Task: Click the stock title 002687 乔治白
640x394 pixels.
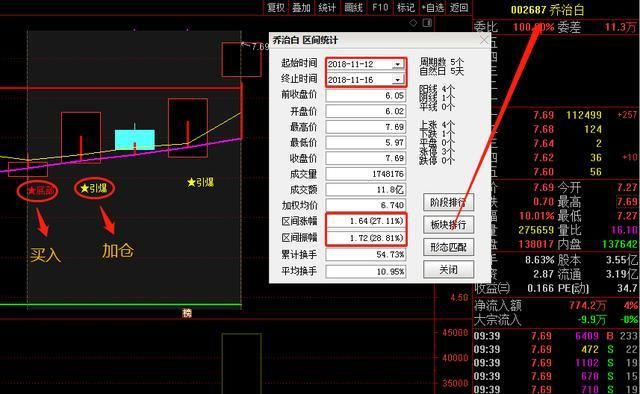Action: point(547,9)
